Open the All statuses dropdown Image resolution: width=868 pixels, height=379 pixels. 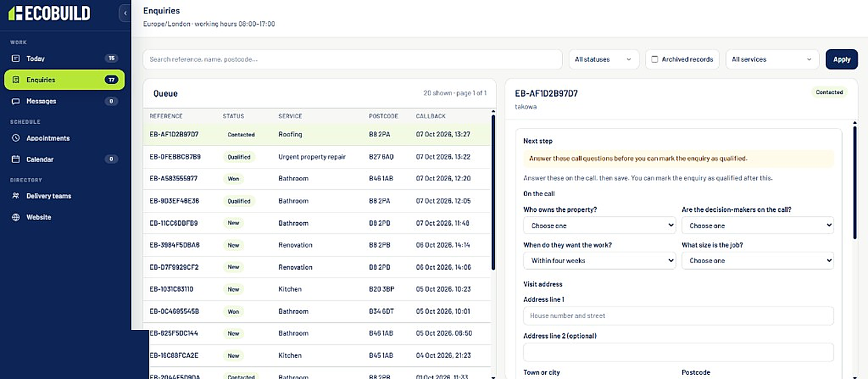point(604,59)
